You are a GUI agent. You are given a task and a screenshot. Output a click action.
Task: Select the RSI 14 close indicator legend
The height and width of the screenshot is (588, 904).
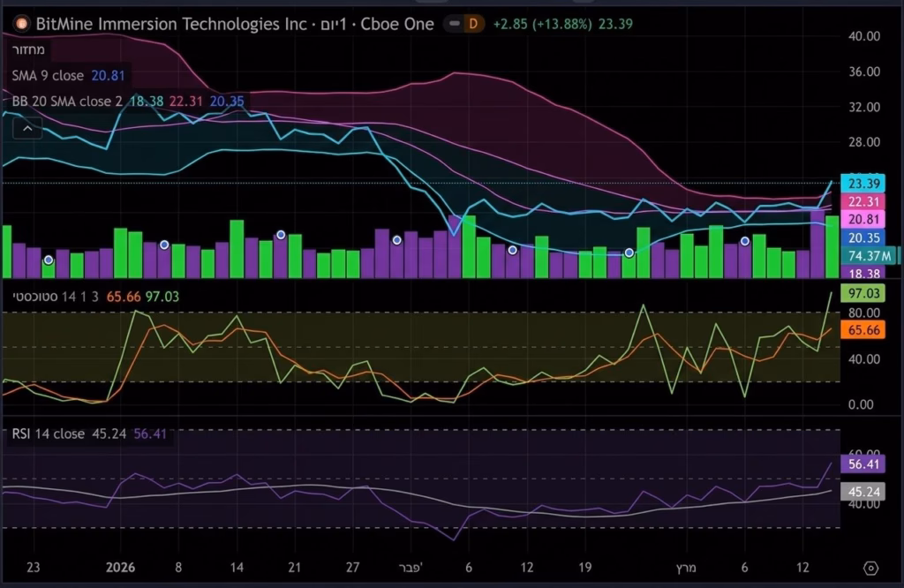[x=49, y=433]
